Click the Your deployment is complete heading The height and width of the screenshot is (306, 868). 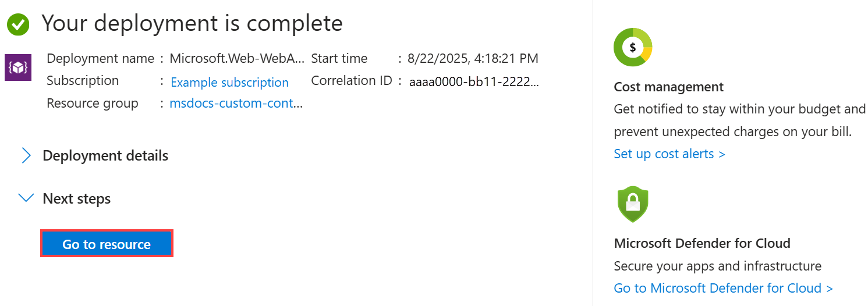point(192,23)
